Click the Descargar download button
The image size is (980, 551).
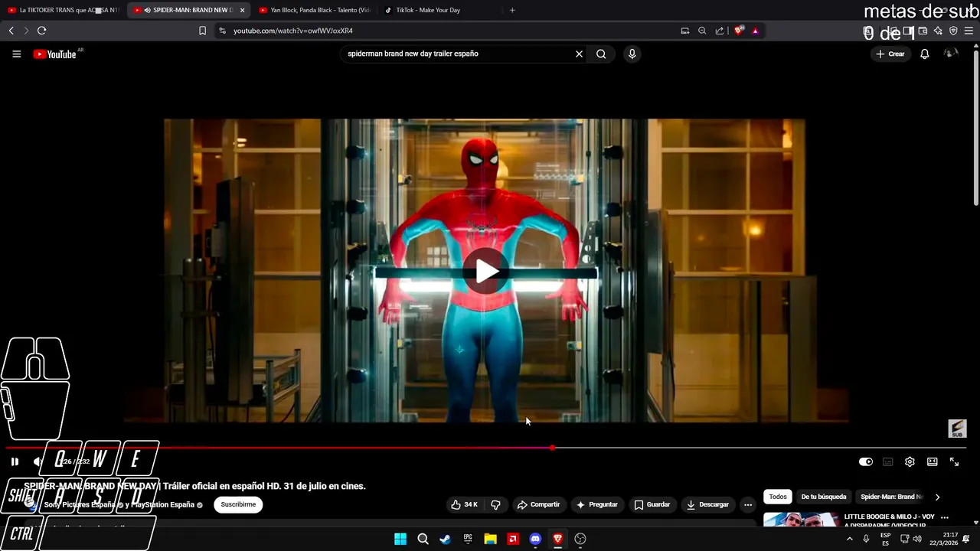707,504
